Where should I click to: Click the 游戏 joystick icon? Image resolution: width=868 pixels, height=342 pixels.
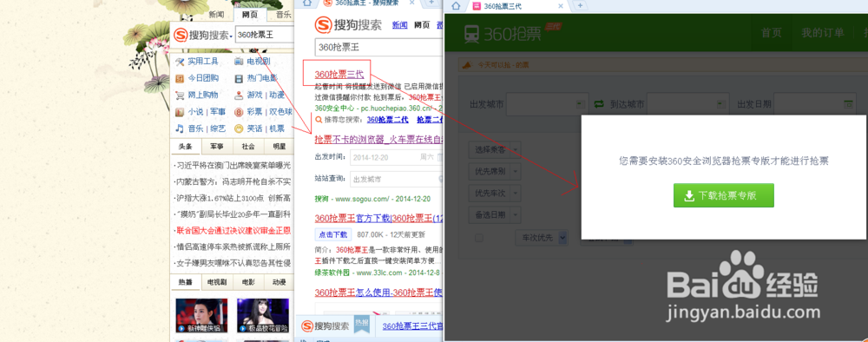(239, 95)
